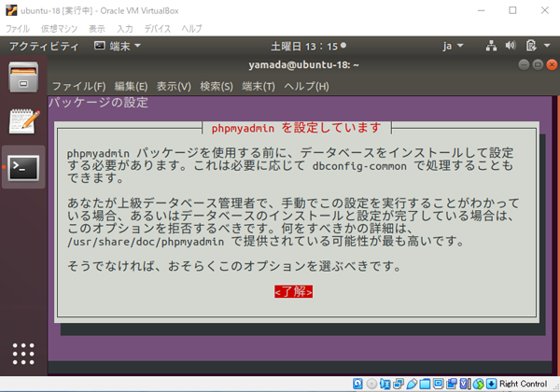Click the VirtualBox app icon in the title bar
Viewport: 560px width, 392px height.
coord(11,10)
